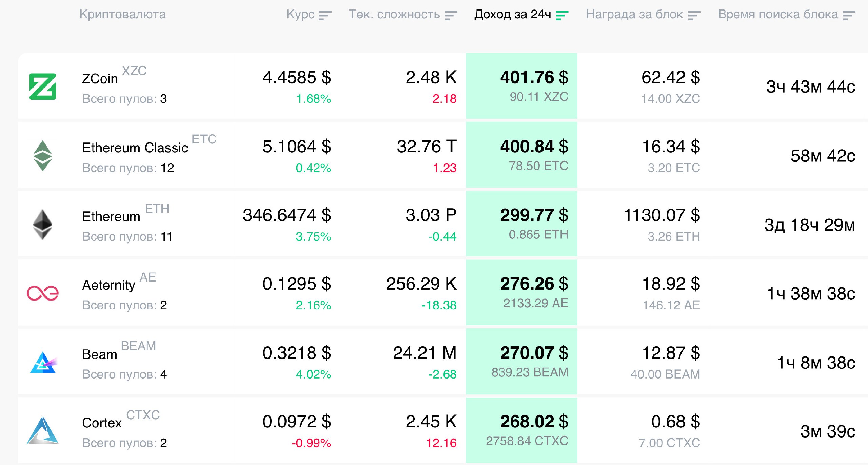This screenshot has width=868, height=465.
Task: Open the Ethereum Classic name link
Action: [x=135, y=148]
